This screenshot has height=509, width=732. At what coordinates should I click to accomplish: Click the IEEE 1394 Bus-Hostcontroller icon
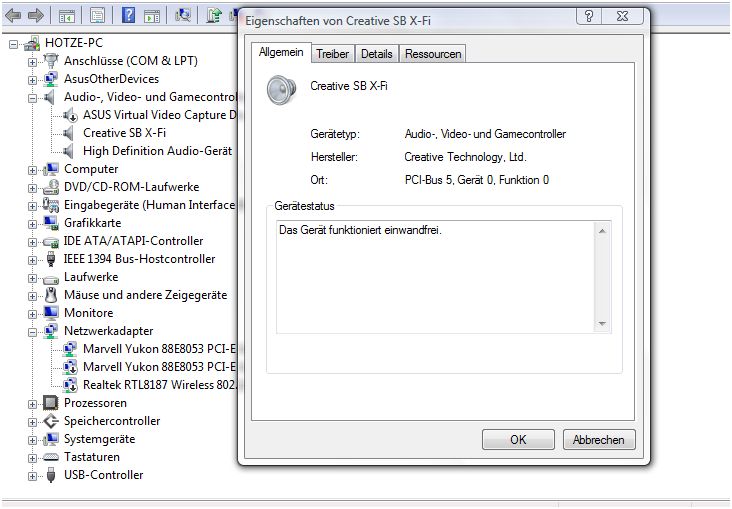point(51,259)
